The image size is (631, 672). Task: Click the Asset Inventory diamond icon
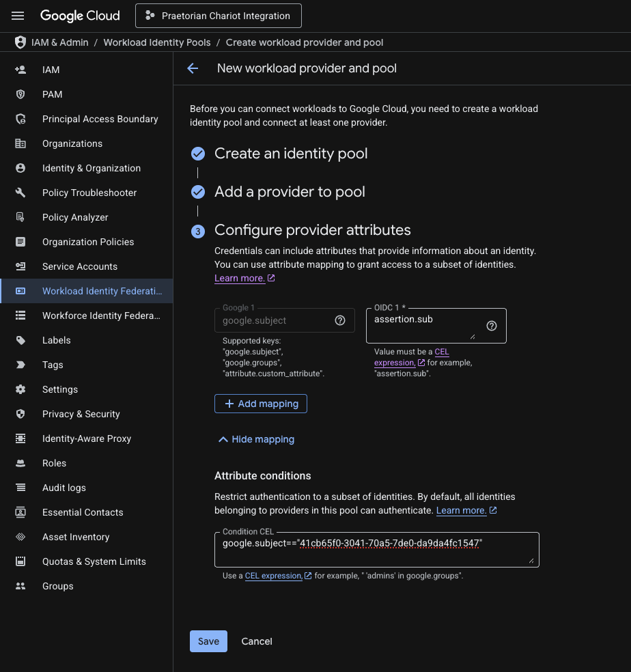tap(20, 537)
